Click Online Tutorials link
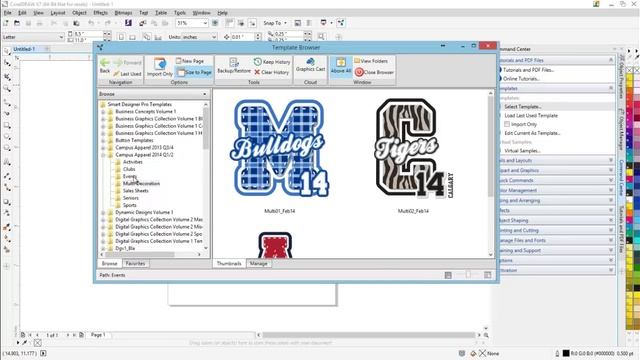640x360 pixels. pos(521,79)
